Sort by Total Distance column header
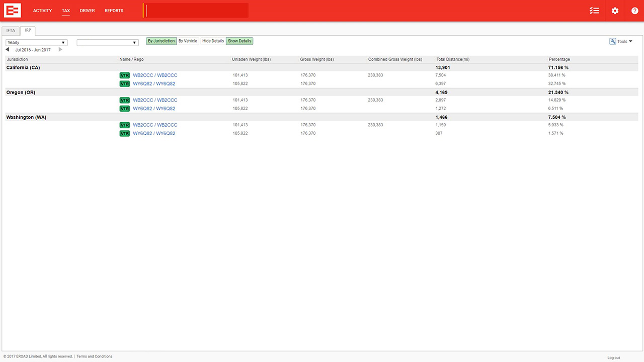The image size is (644, 362). 452,59
